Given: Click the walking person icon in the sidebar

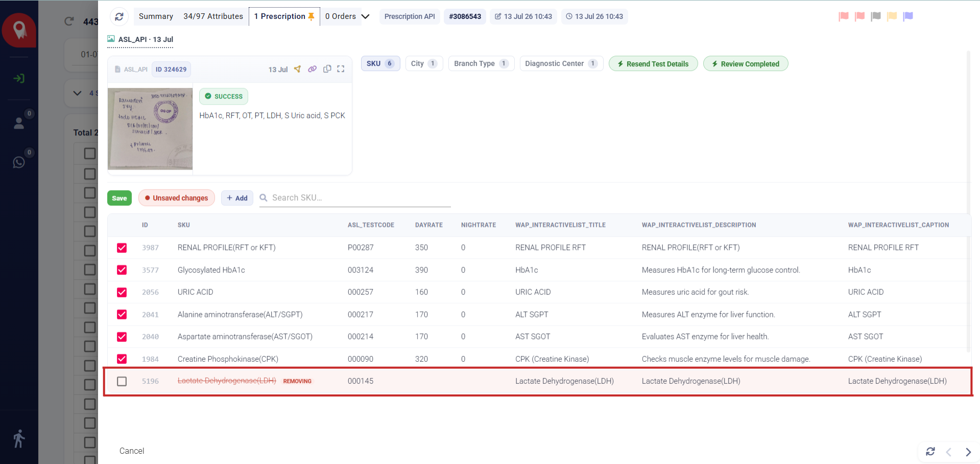Looking at the screenshot, I should pos(19,438).
